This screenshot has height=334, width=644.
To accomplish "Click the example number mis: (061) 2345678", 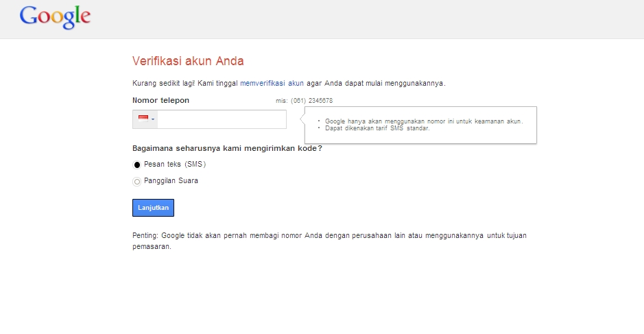I will tap(305, 101).
